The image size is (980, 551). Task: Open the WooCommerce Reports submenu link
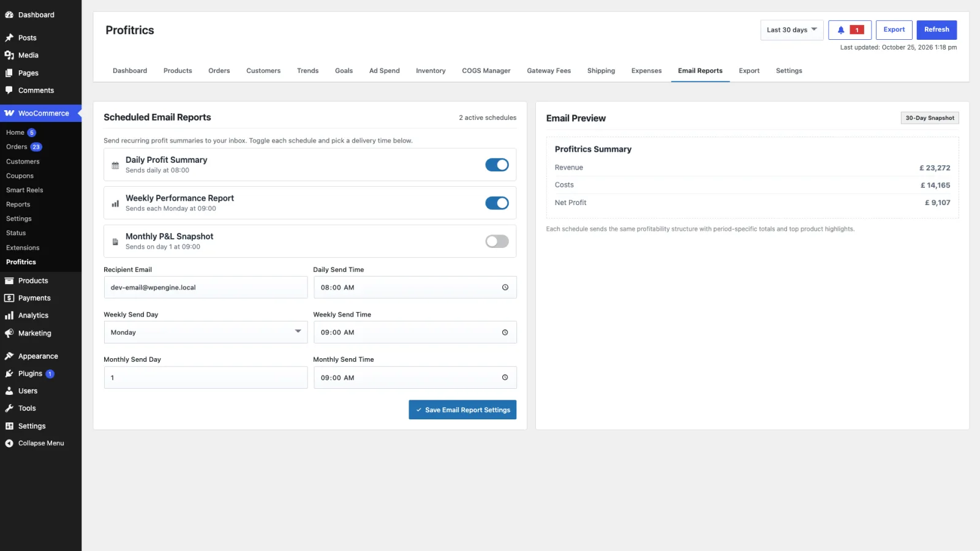pos(18,204)
